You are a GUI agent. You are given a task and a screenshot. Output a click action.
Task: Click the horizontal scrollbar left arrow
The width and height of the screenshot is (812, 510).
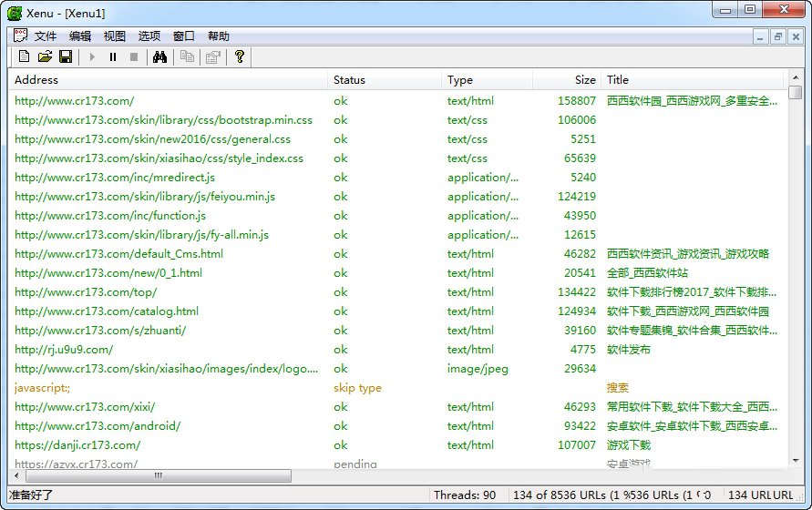tap(16, 475)
